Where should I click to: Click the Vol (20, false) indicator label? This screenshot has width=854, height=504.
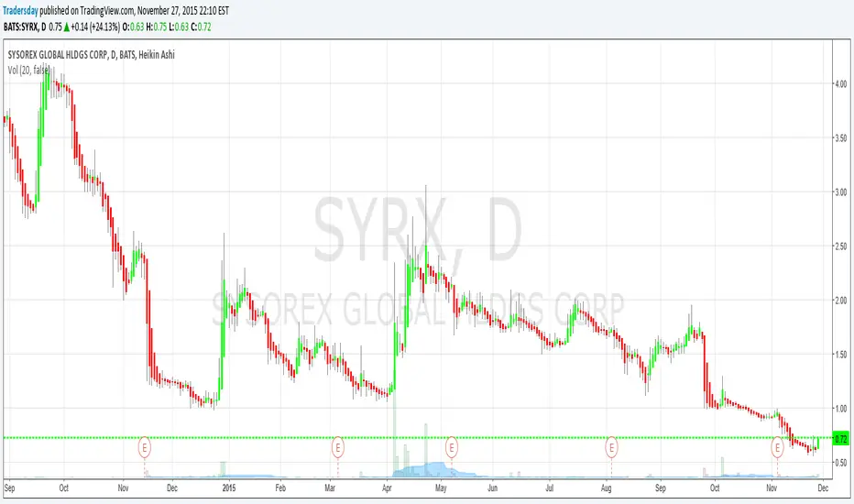[28, 70]
